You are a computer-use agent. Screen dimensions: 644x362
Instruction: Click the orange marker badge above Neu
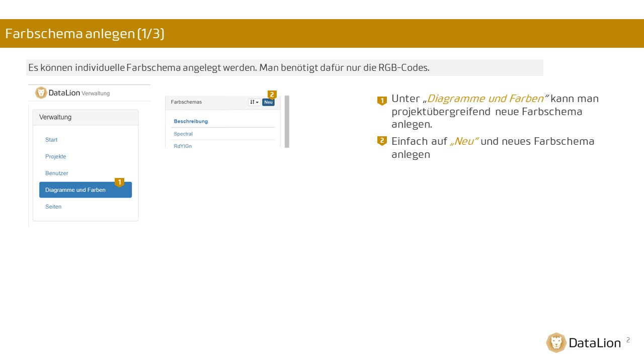click(x=272, y=95)
